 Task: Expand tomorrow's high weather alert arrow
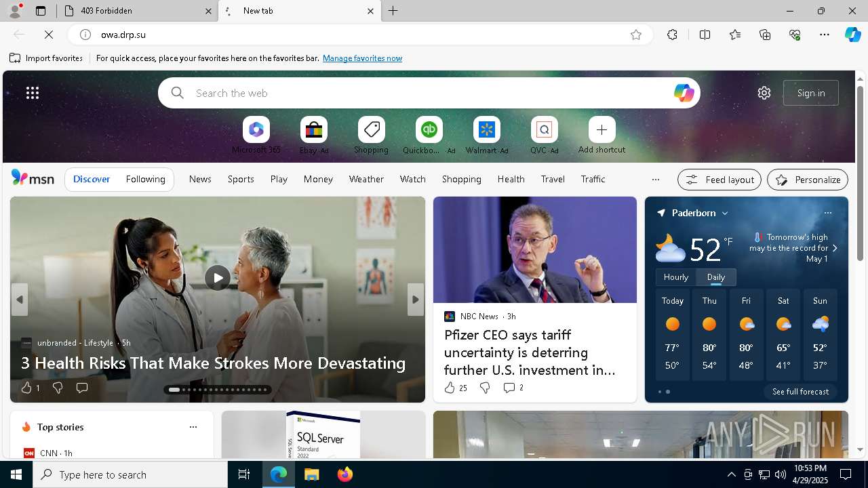(835, 248)
